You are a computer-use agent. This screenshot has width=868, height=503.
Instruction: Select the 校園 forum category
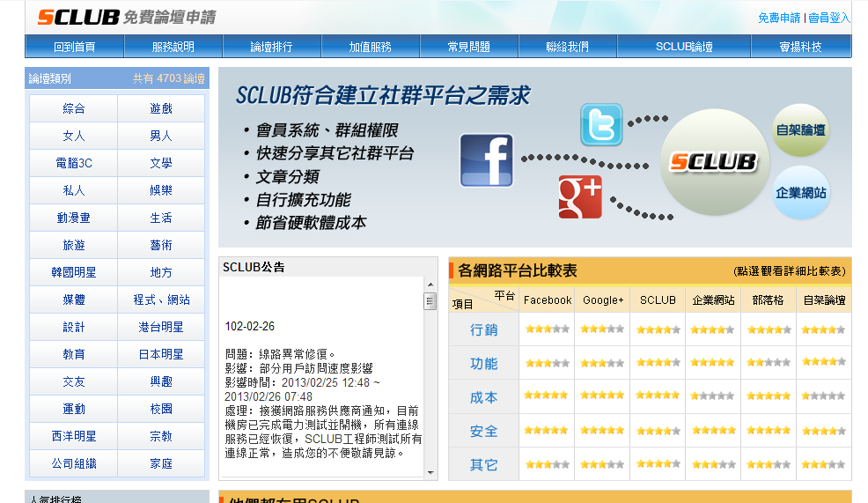pos(161,409)
